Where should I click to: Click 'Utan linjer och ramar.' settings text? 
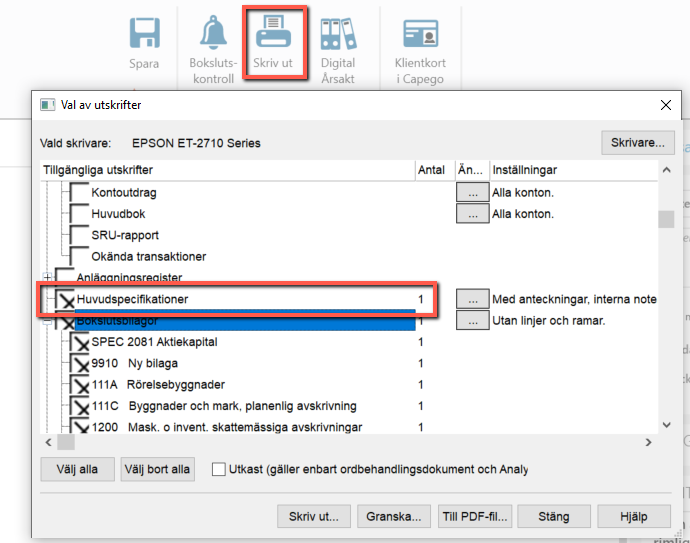[x=549, y=320]
